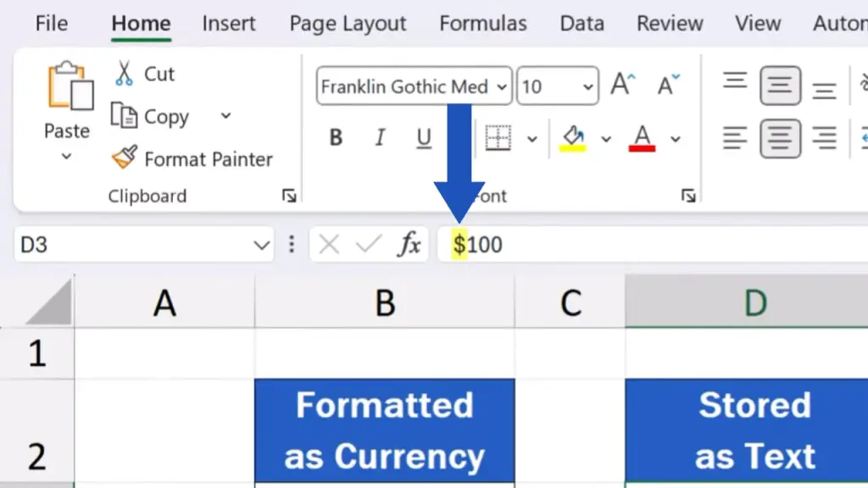Click the Cut scissors icon
The width and height of the screenshot is (868, 488).
125,74
